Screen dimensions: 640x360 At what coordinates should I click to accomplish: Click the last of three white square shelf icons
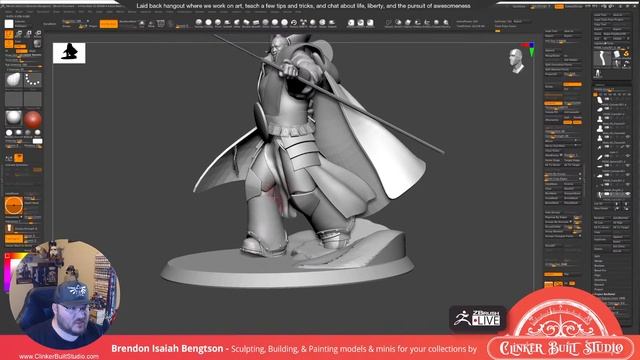pyautogui.click(x=370, y=23)
